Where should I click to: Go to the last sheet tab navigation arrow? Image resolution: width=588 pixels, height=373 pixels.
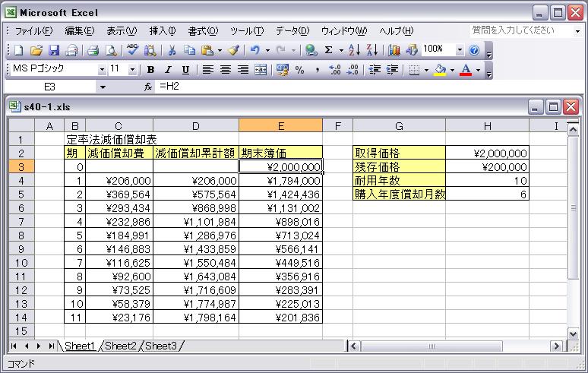[51, 346]
